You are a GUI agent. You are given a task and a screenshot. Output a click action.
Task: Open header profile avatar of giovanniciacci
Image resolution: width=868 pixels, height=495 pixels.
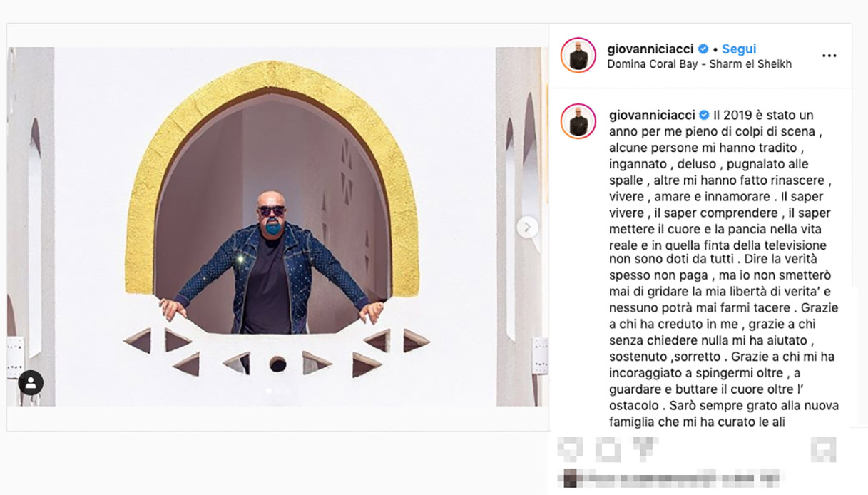pos(578,56)
